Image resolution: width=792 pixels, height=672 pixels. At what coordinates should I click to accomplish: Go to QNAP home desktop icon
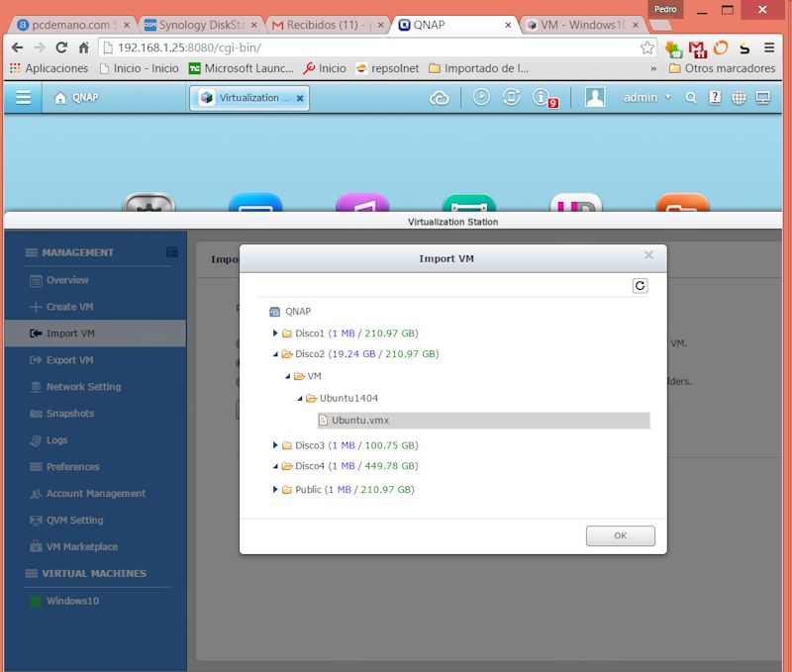click(60, 97)
